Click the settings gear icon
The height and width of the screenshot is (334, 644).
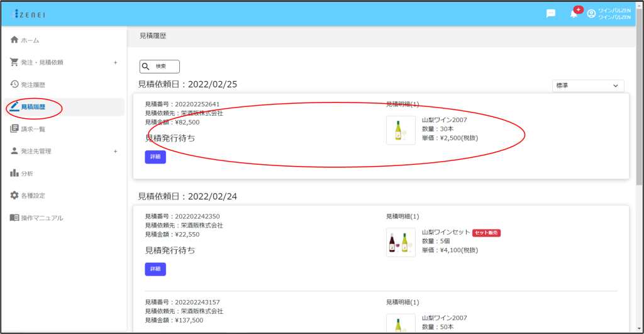14,195
